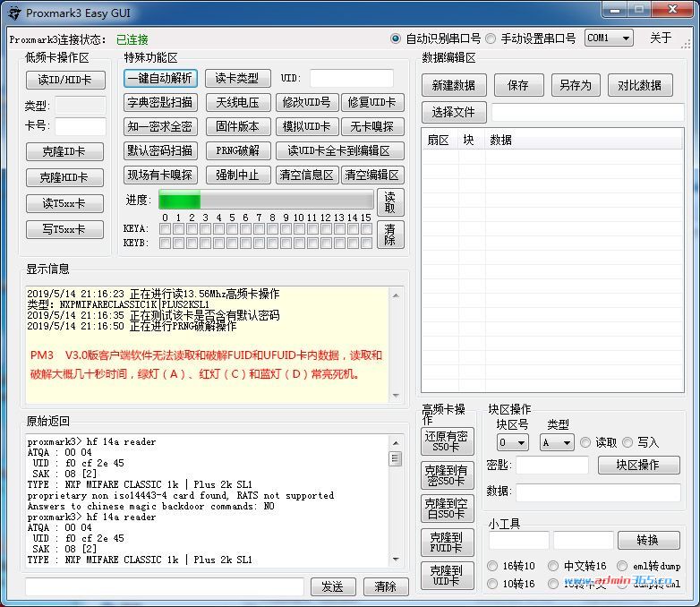700x607 pixels.
Task: Click the 选择文件 button
Action: pyautogui.click(x=454, y=112)
